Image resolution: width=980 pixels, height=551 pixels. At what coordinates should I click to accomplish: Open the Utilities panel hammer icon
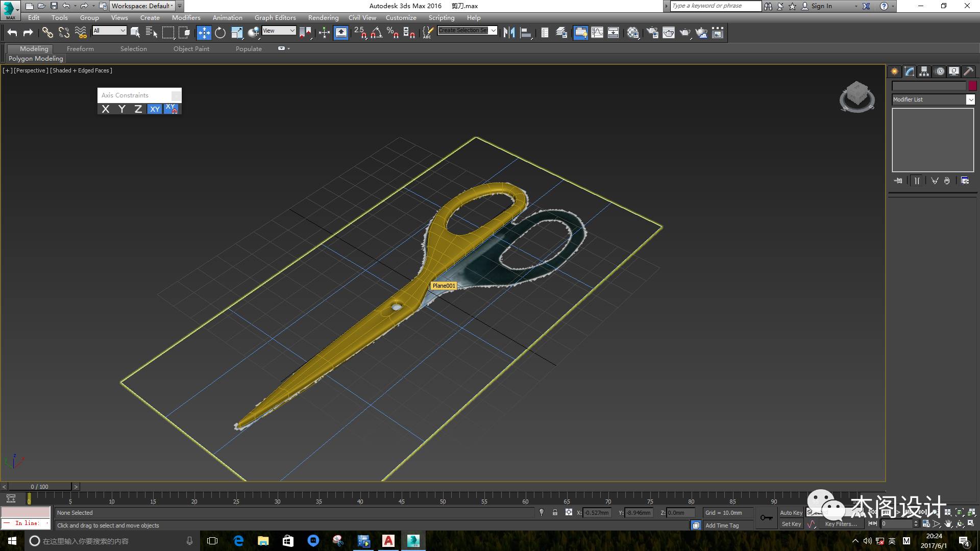pos(968,71)
